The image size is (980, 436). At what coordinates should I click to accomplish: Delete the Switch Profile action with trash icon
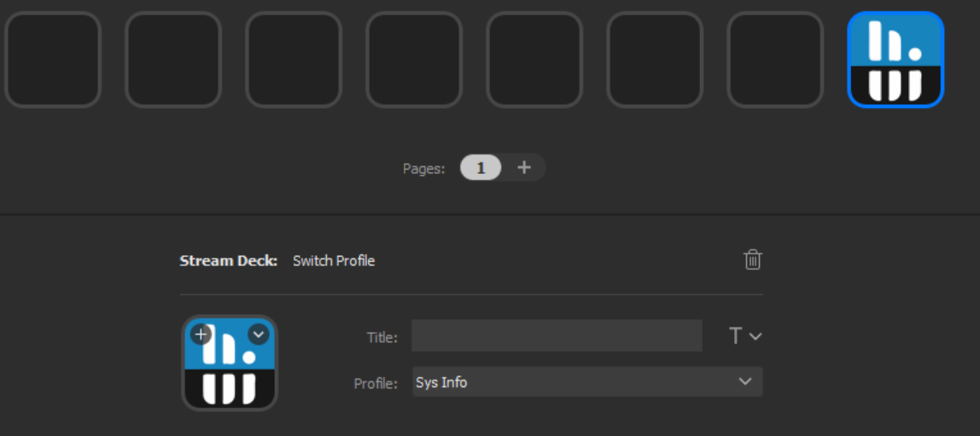tap(753, 260)
